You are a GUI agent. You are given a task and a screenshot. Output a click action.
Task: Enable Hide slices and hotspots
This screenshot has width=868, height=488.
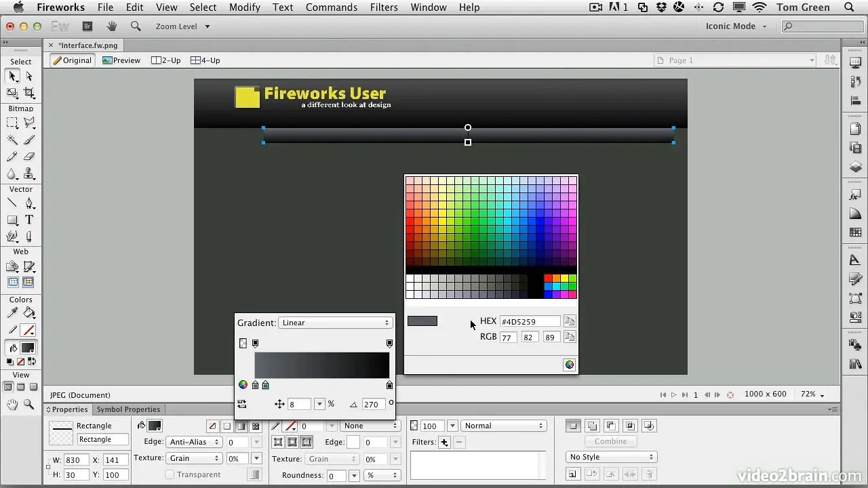tap(13, 282)
